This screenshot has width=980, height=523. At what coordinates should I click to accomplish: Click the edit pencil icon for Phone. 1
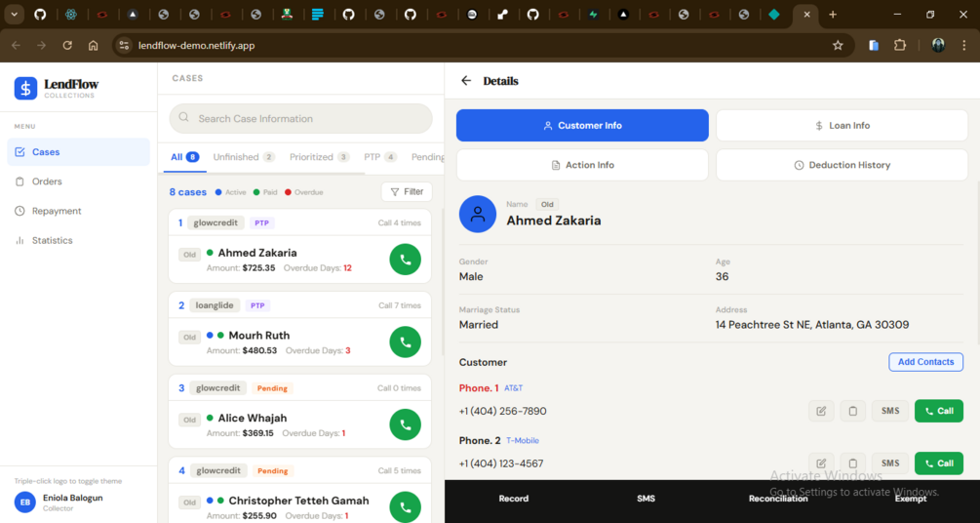(821, 411)
